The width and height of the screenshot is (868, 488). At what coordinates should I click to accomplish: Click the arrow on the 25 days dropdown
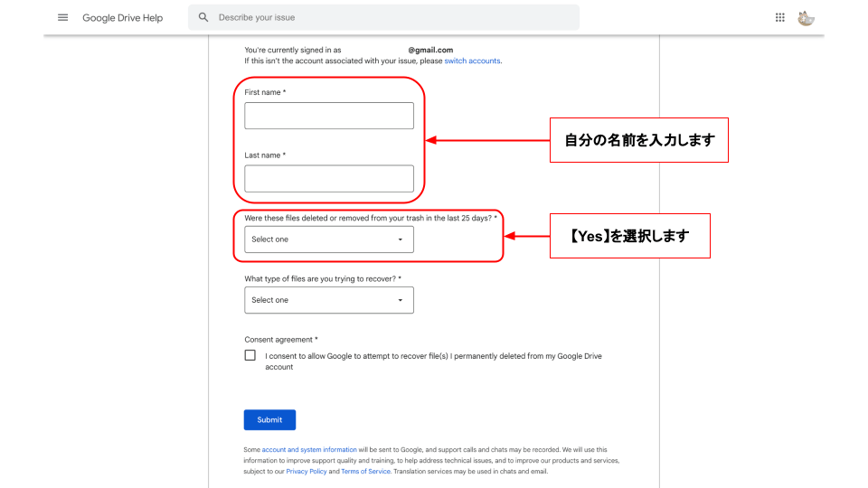[x=401, y=239]
